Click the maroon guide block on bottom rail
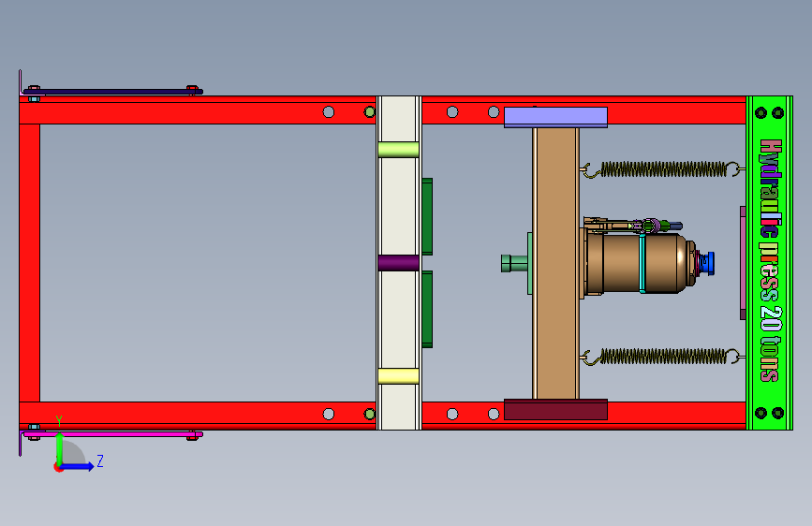The height and width of the screenshot is (526, 812). [x=555, y=410]
